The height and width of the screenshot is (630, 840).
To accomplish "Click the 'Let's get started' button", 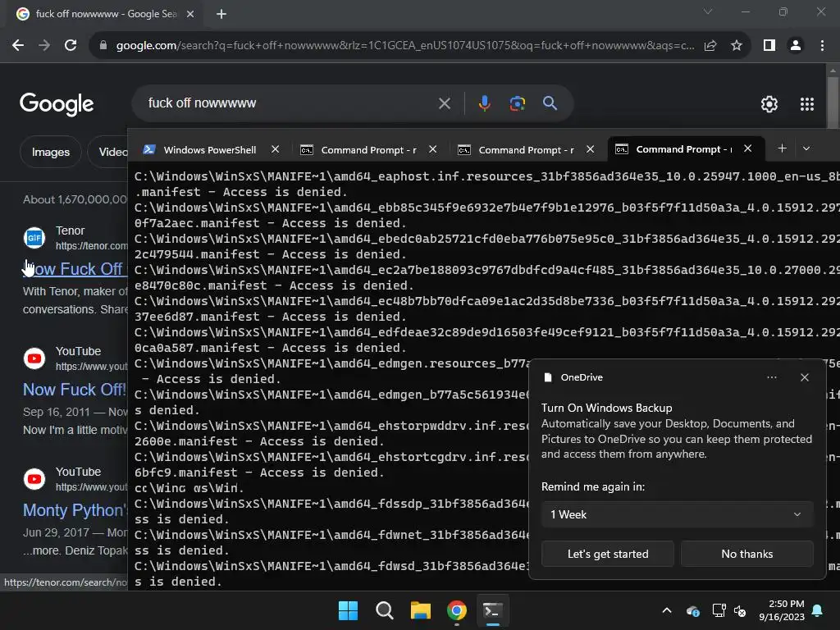I will tap(608, 554).
